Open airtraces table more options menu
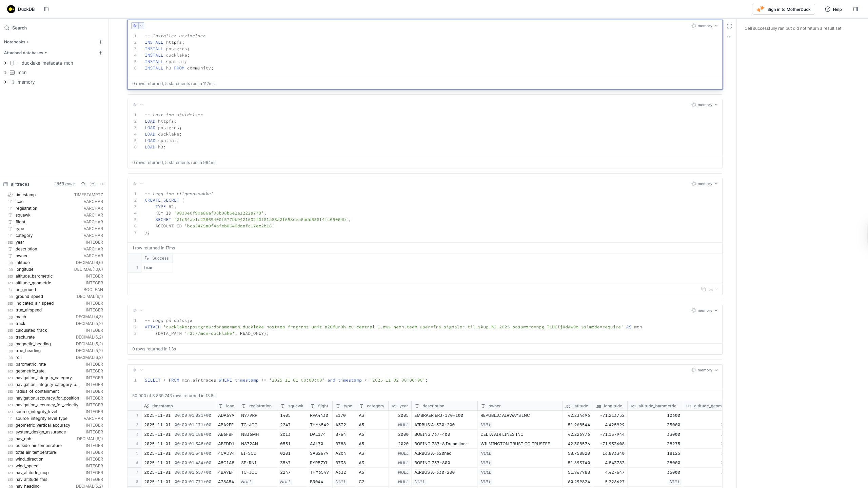Image resolution: width=868 pixels, height=488 pixels. click(102, 184)
